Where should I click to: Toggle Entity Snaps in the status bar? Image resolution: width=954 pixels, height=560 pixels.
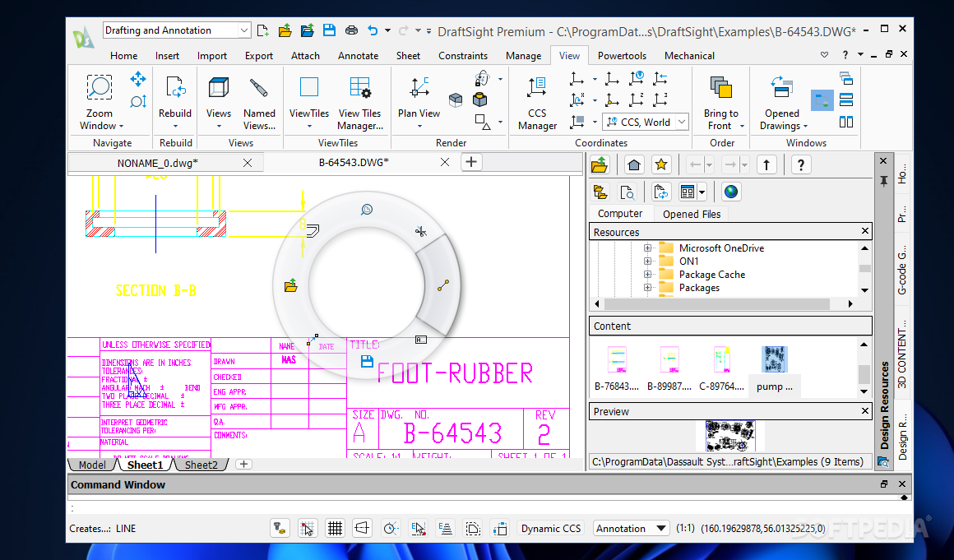click(419, 529)
